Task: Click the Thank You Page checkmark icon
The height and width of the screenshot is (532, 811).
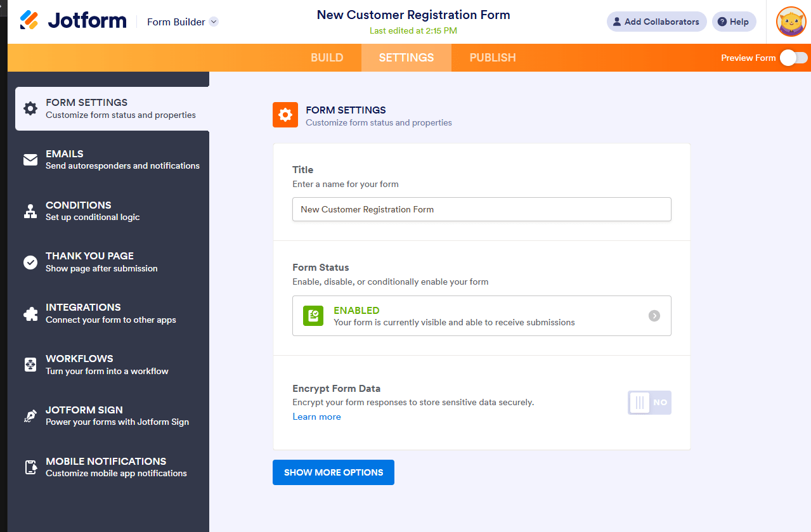Action: pyautogui.click(x=30, y=262)
